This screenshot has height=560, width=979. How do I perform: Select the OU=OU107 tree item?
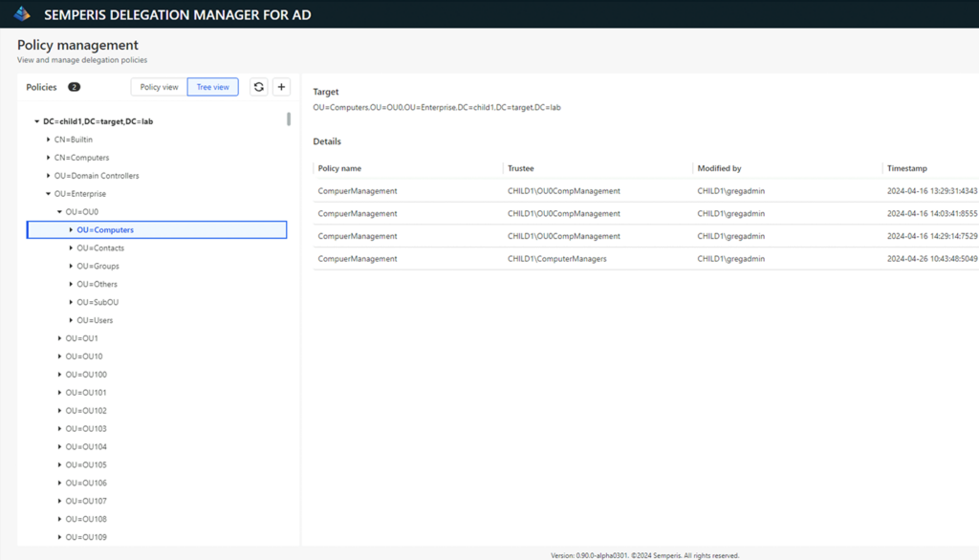click(86, 502)
